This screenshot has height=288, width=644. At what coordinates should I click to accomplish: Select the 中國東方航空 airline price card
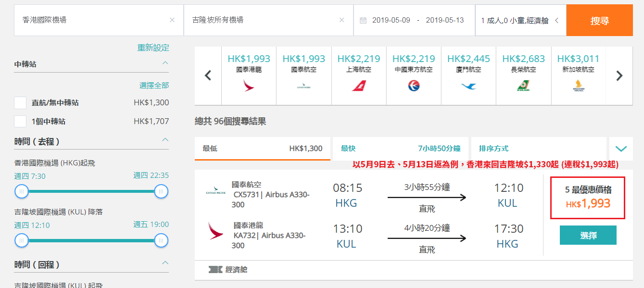pos(414,75)
